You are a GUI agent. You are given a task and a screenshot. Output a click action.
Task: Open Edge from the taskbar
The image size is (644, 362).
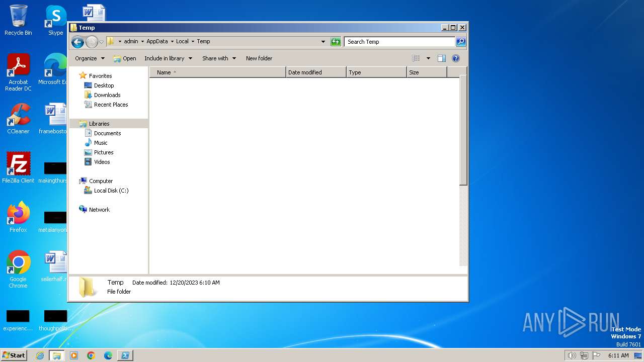point(108,355)
